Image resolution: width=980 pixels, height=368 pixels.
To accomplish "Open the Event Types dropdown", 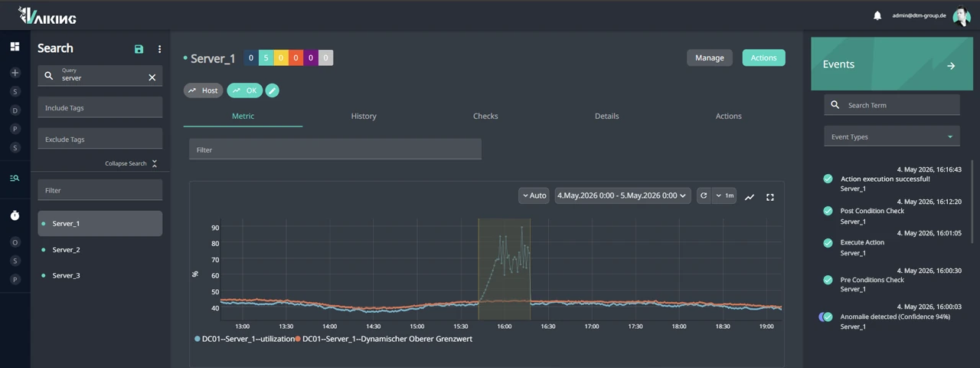I will pyautogui.click(x=892, y=136).
